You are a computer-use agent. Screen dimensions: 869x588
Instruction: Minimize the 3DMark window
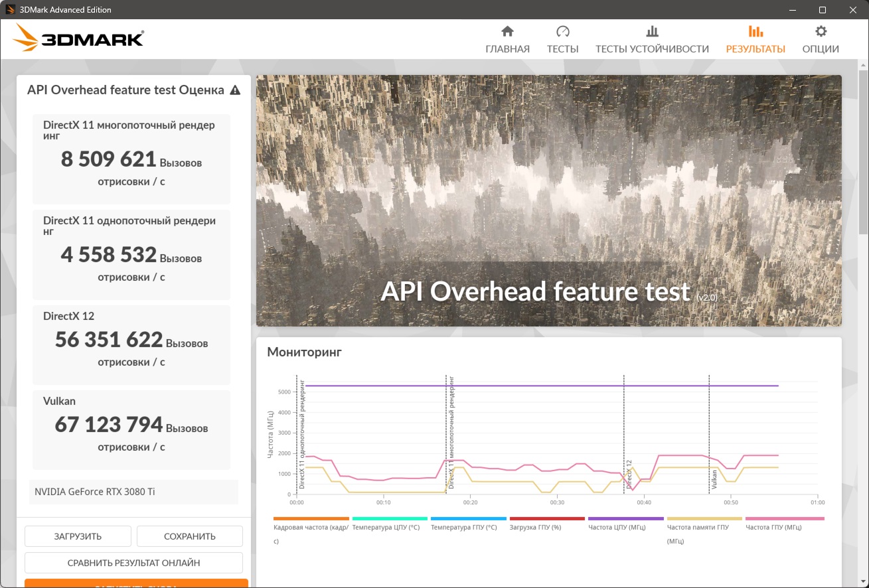click(x=793, y=10)
